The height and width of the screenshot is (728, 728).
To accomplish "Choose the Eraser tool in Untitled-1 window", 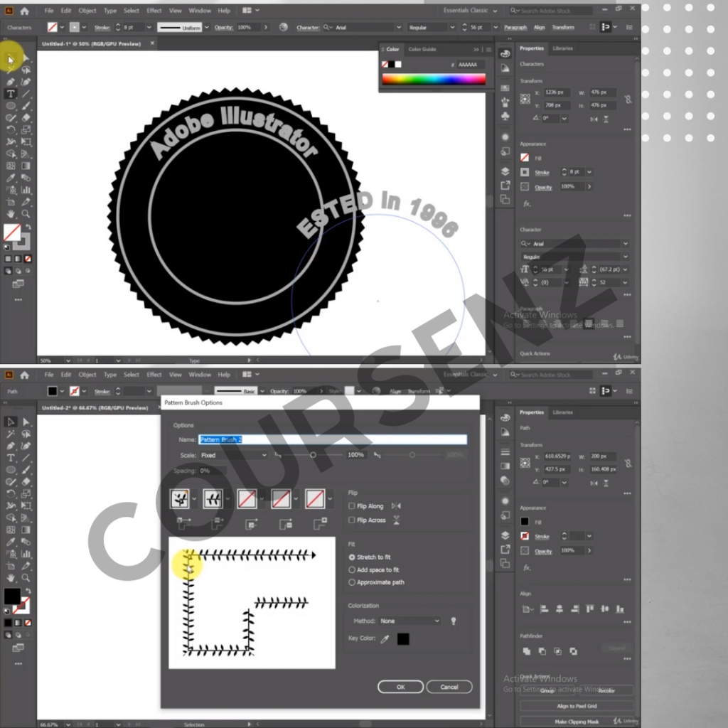I will pyautogui.click(x=26, y=117).
